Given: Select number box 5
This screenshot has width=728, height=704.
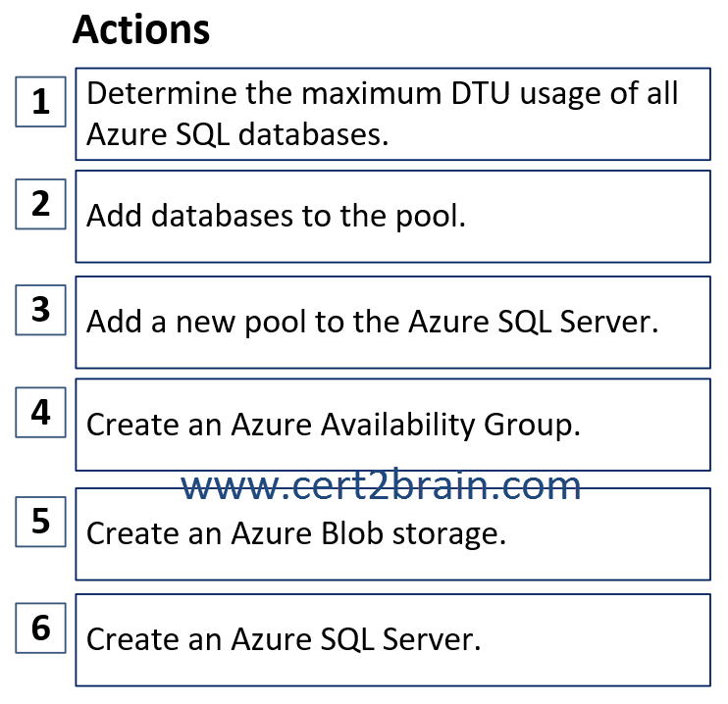Looking at the screenshot, I should 40,522.
